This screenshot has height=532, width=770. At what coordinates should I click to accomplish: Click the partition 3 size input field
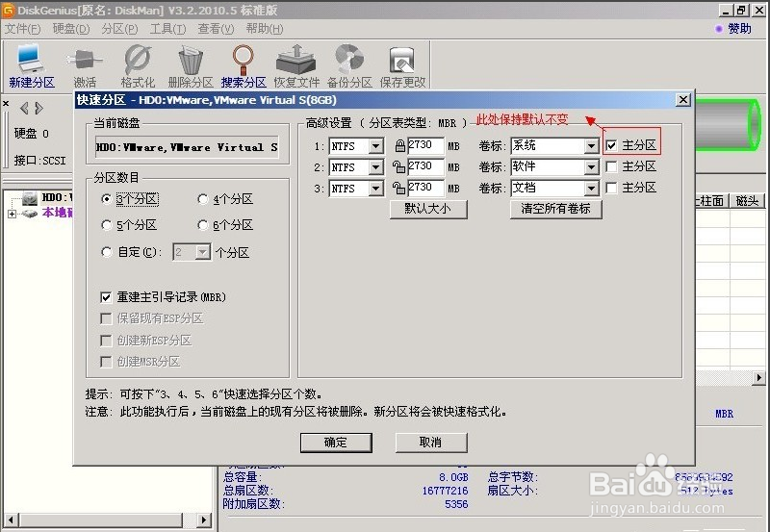(x=425, y=188)
